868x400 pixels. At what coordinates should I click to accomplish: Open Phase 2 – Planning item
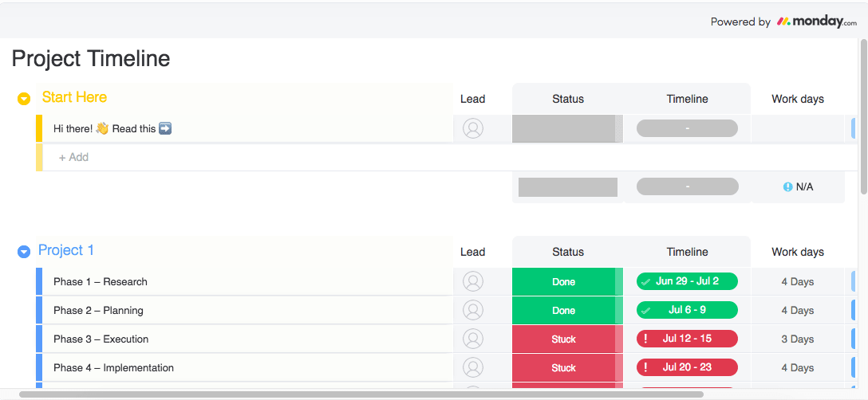[98, 311]
